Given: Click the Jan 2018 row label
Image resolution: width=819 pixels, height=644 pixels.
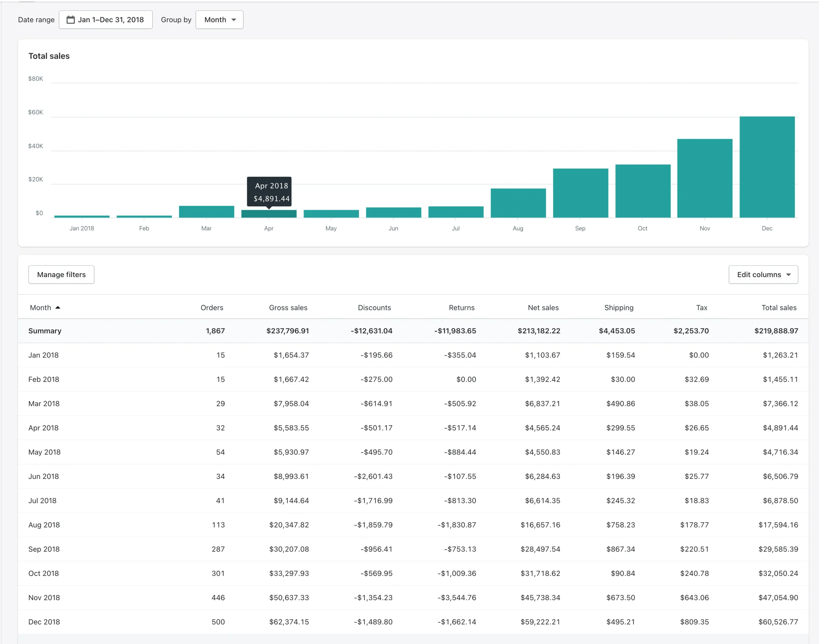Looking at the screenshot, I should (x=44, y=355).
